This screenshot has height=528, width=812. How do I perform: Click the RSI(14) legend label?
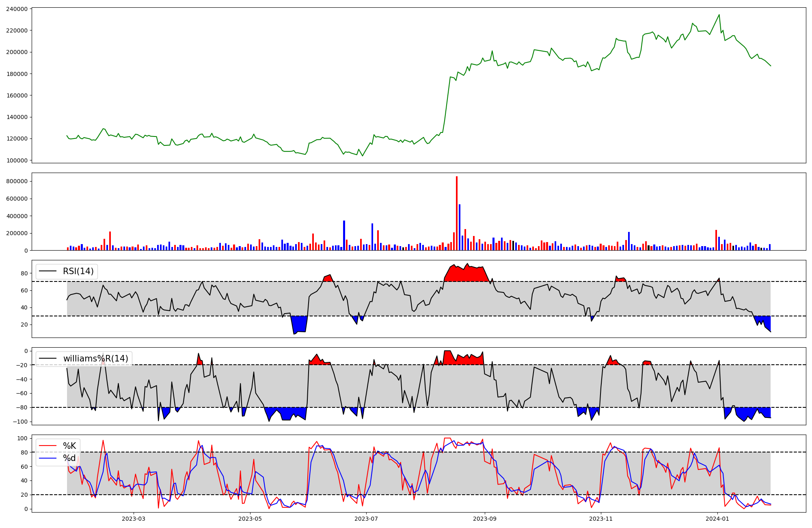78,271
